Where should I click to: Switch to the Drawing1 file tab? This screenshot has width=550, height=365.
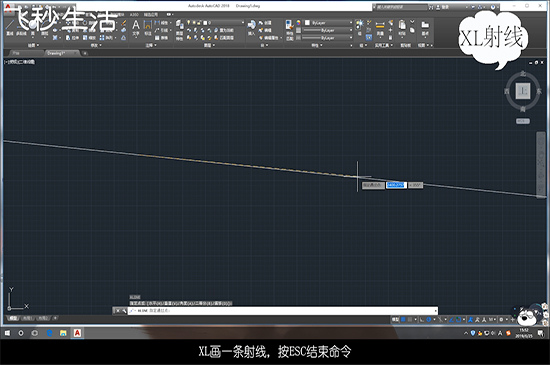(x=62, y=53)
